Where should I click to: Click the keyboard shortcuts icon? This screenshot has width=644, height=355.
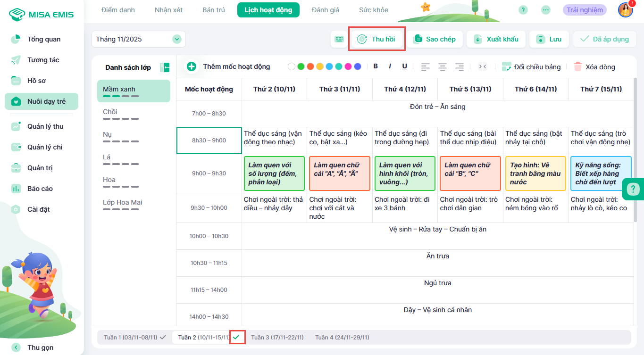(339, 39)
